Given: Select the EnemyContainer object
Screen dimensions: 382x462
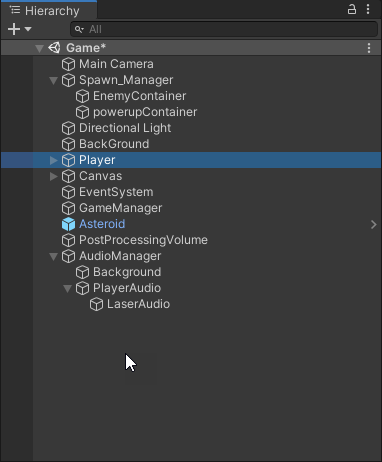Looking at the screenshot, I should coord(139,96).
